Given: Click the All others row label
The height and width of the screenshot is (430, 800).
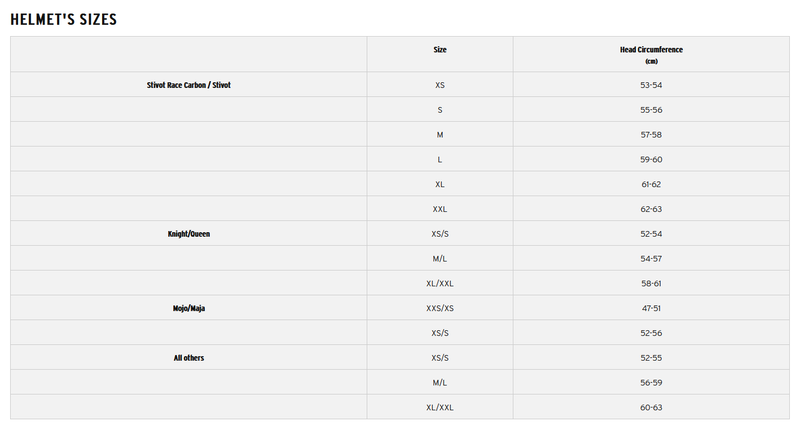Looking at the screenshot, I should 189,357.
